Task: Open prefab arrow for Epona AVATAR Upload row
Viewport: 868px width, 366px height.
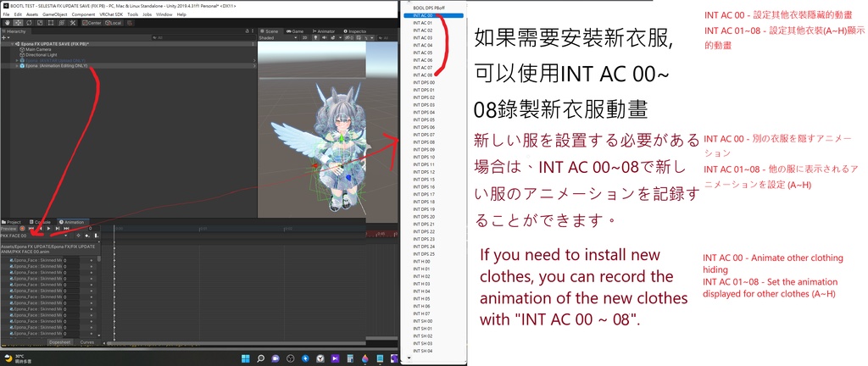Action: pyautogui.click(x=254, y=60)
